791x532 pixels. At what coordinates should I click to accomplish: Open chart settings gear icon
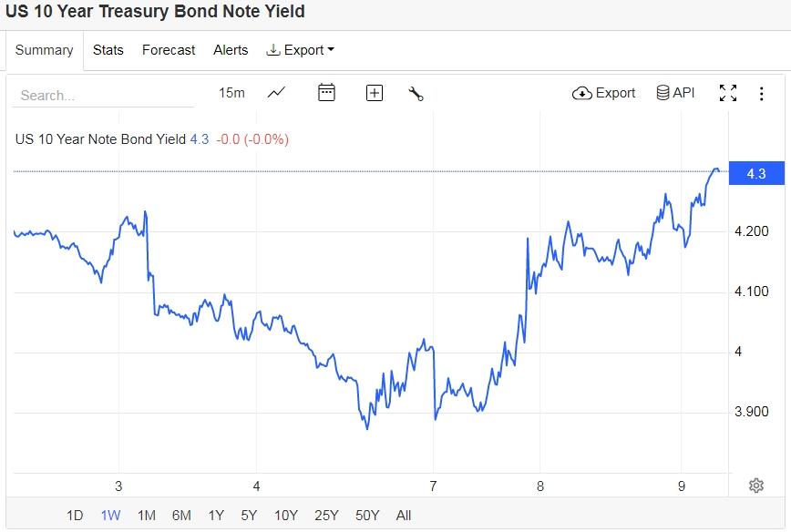755,486
